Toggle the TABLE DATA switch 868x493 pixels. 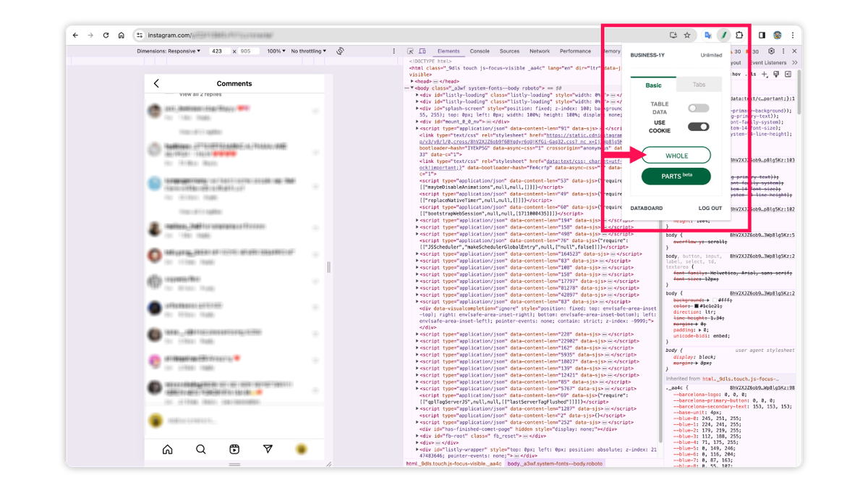coord(698,108)
